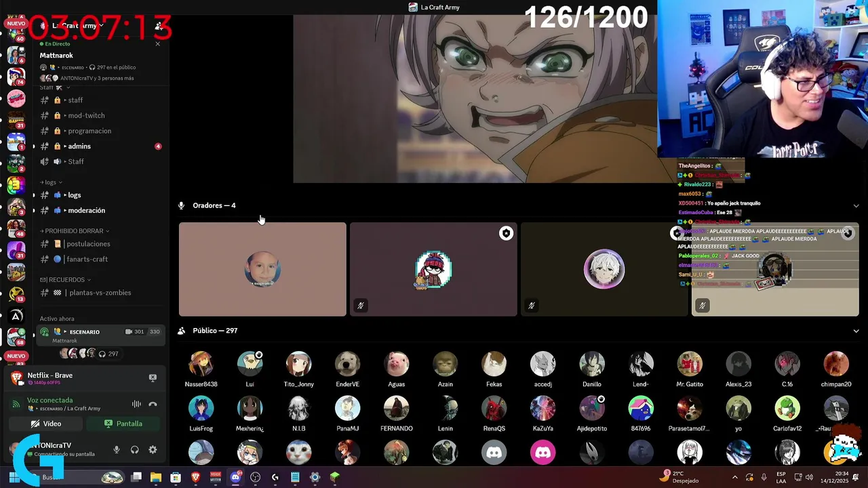Open Tito_Jonny audience avatar
This screenshot has height=488, width=868.
click(298, 364)
